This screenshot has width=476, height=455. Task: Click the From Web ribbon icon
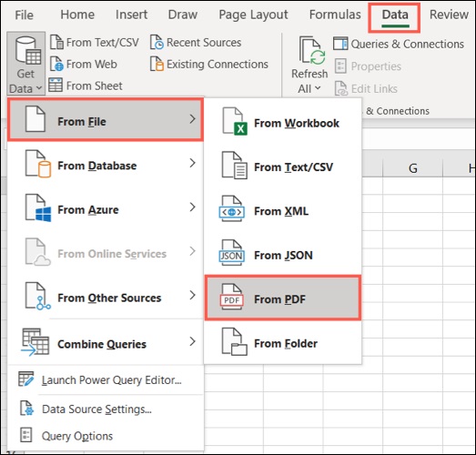[56, 64]
